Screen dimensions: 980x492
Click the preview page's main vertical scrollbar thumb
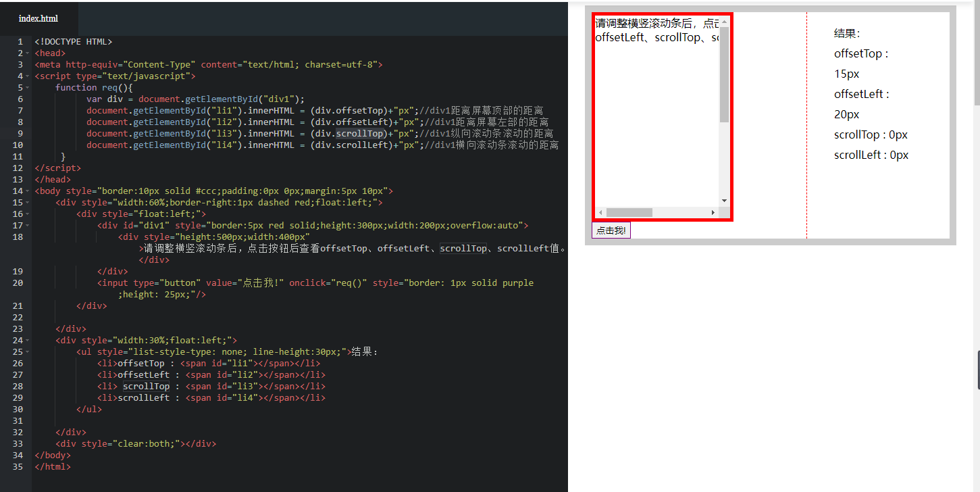pos(976,54)
